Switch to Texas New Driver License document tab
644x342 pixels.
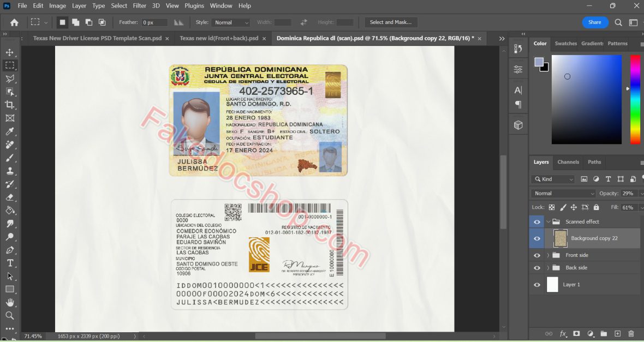[97, 38]
